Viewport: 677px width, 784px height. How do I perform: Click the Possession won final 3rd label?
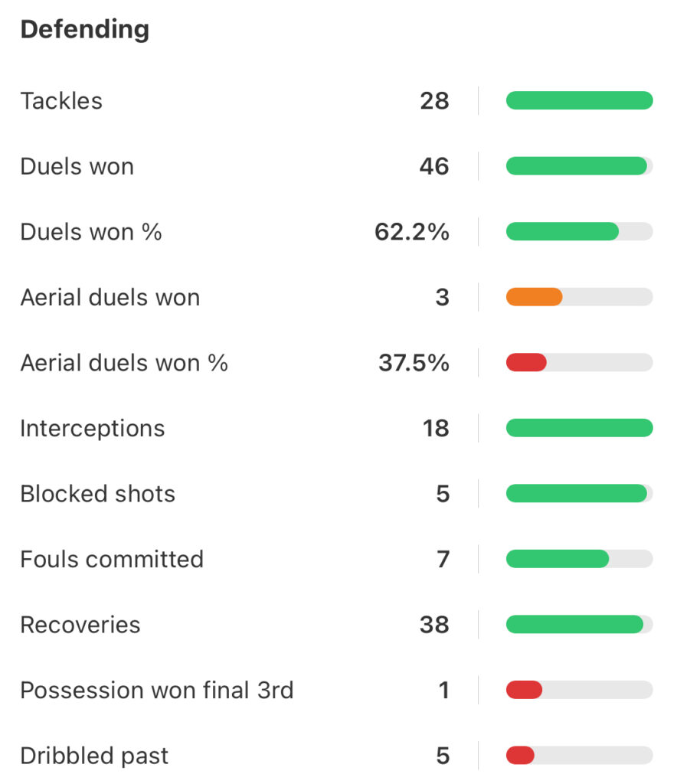[x=156, y=691]
